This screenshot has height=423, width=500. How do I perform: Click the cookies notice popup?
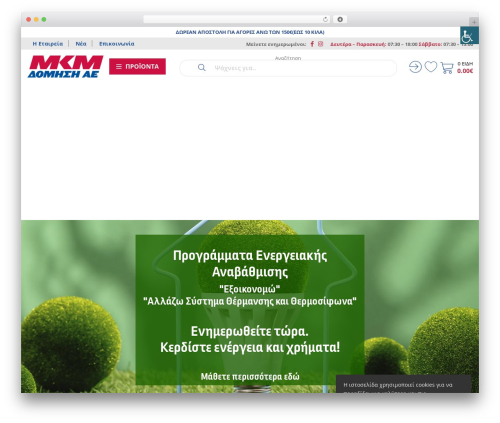tap(403, 384)
